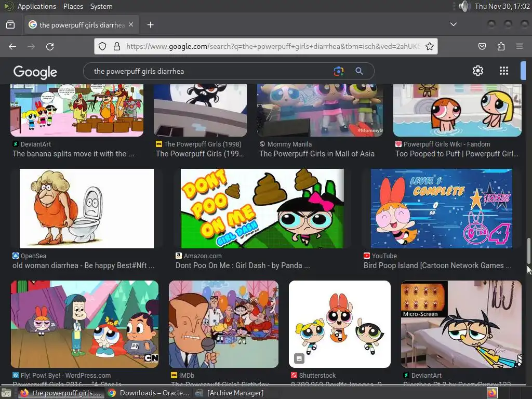Image resolution: width=532 pixels, height=399 pixels.
Task: Open the Mall of Asia thumbnail
Action: [320, 110]
